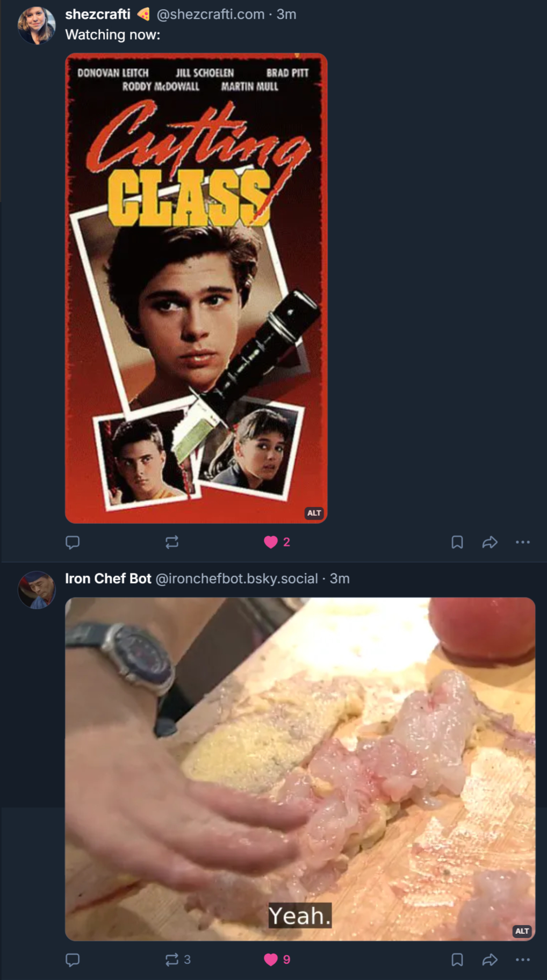The width and height of the screenshot is (547, 980).
Task: Reply to Iron Chef Bot's post
Action: click(x=73, y=960)
